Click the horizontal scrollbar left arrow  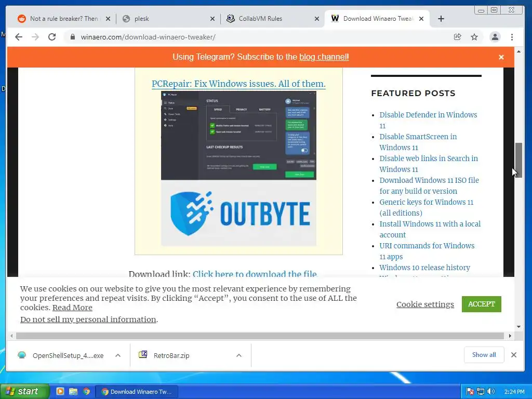click(x=11, y=336)
